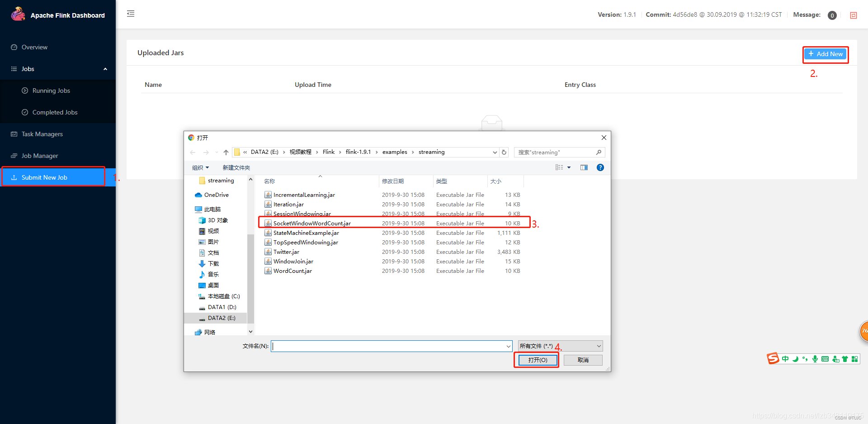The image size is (868, 424).
Task: Click navigation pane scrollbar down arrow
Action: click(x=251, y=332)
